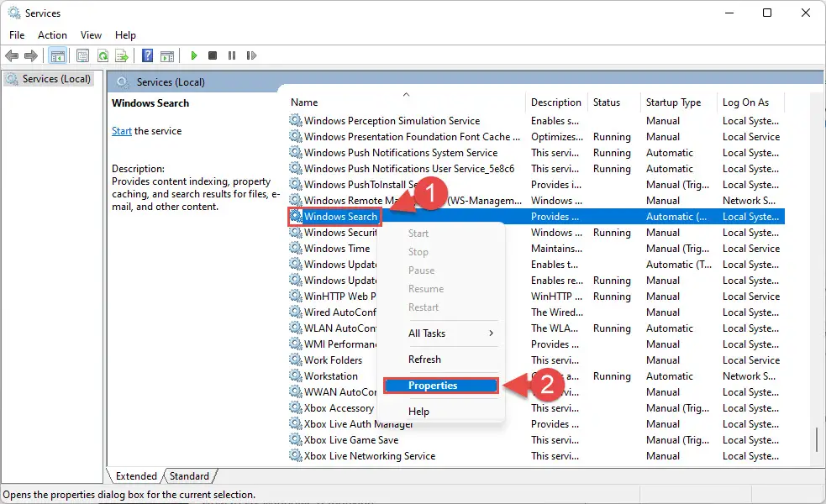Click gear icon of Xbox Live Networking Service

[x=296, y=455]
